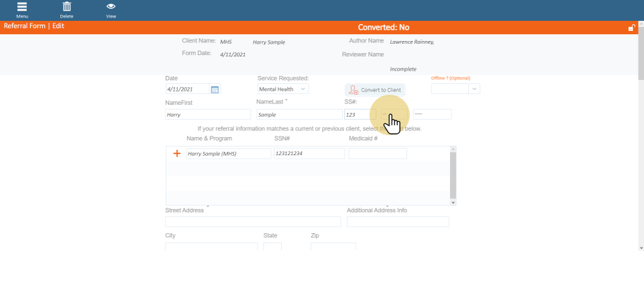Click the NameLast field containing Sample
Viewport: 644px width, 297px height.
tap(299, 115)
